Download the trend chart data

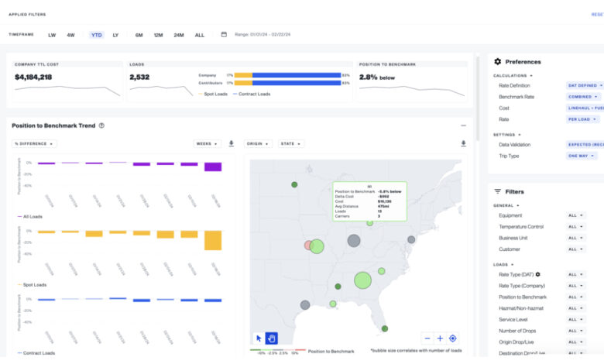(x=231, y=143)
